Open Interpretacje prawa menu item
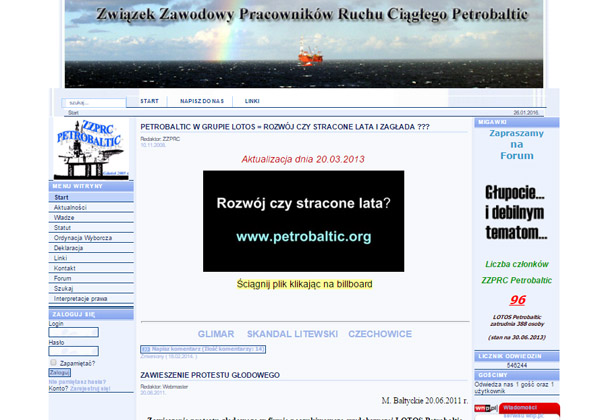600x420 pixels. coord(80,298)
